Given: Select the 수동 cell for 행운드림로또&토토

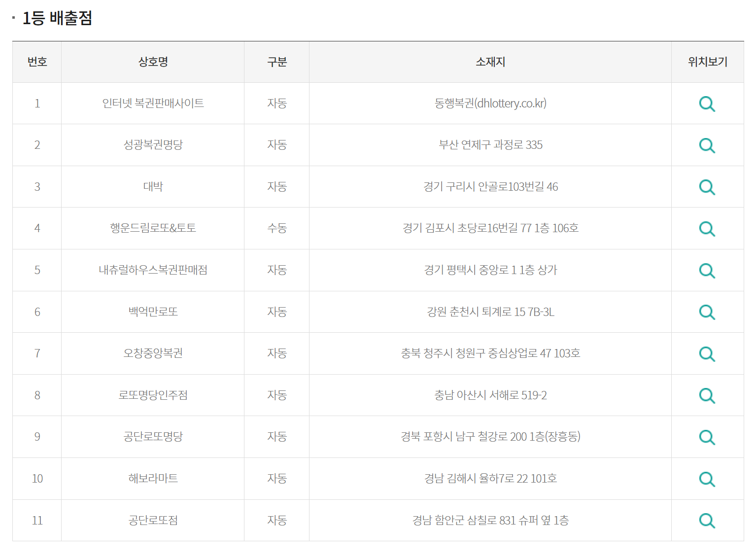Looking at the screenshot, I should pos(276,229).
